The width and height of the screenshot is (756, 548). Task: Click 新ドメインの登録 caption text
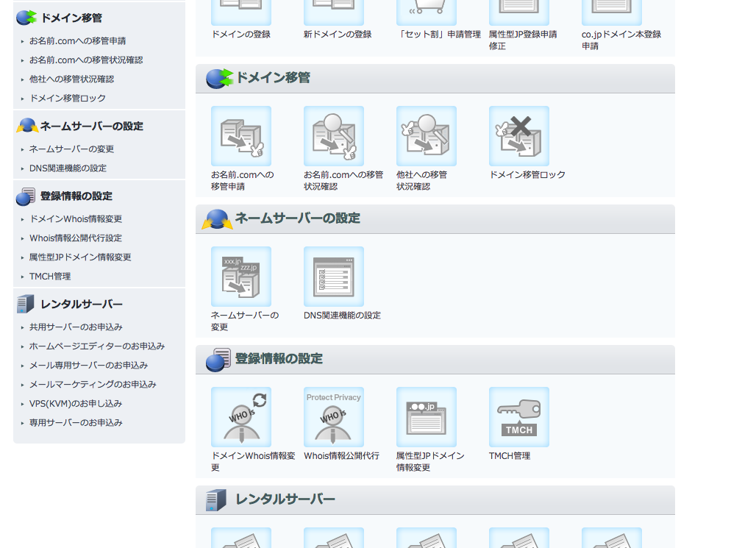tap(338, 35)
